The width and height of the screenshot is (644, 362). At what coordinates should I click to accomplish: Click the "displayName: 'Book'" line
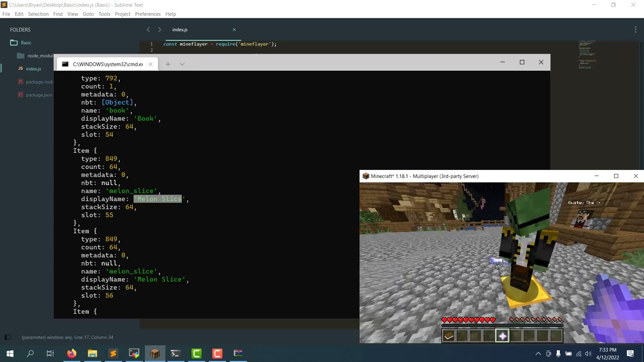point(121,119)
